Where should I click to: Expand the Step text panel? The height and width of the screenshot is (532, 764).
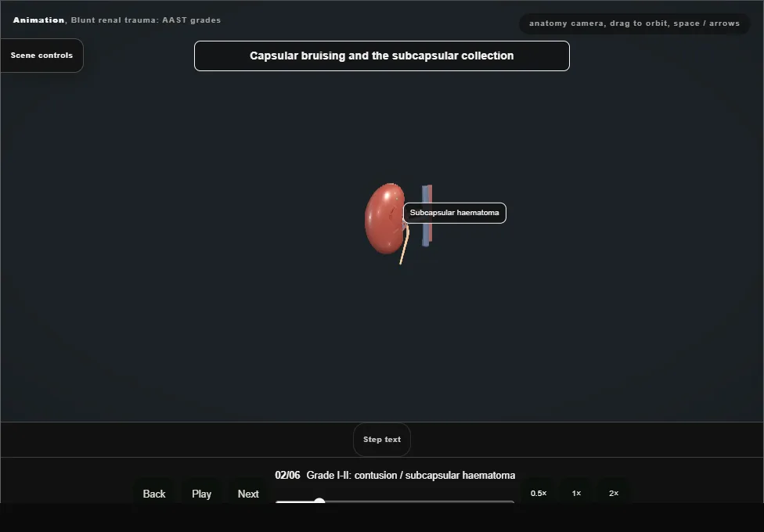pos(382,440)
